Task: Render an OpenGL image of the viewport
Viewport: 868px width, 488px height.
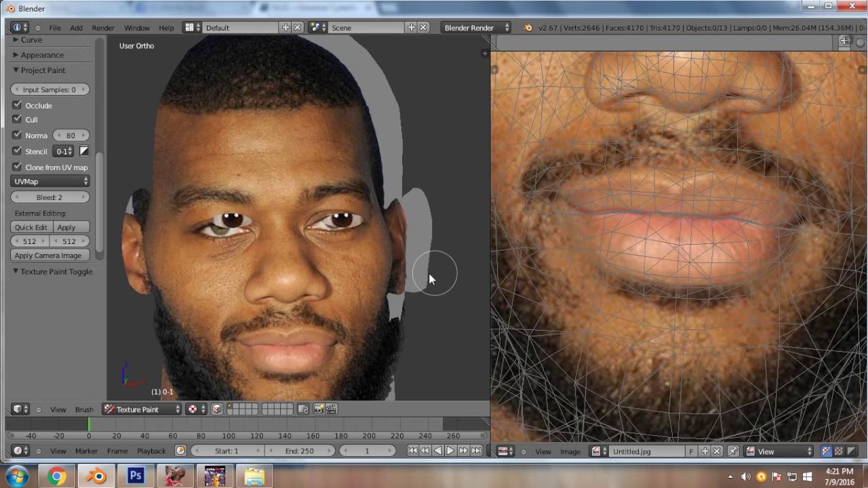Action: pyautogui.click(x=319, y=409)
